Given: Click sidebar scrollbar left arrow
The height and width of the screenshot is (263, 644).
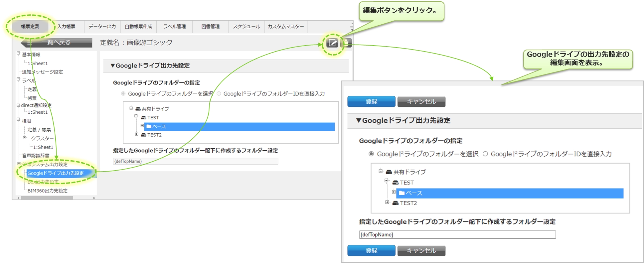Looking at the screenshot, I should pyautogui.click(x=18, y=198).
